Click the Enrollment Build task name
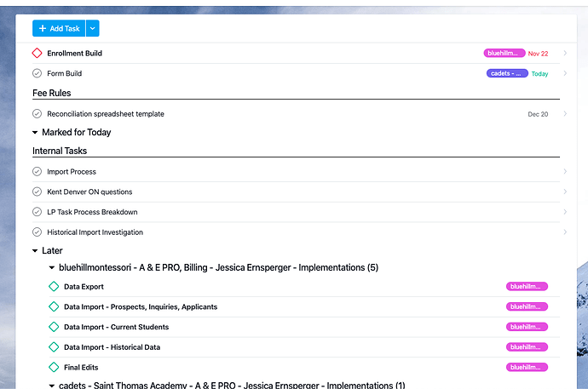 75,53
